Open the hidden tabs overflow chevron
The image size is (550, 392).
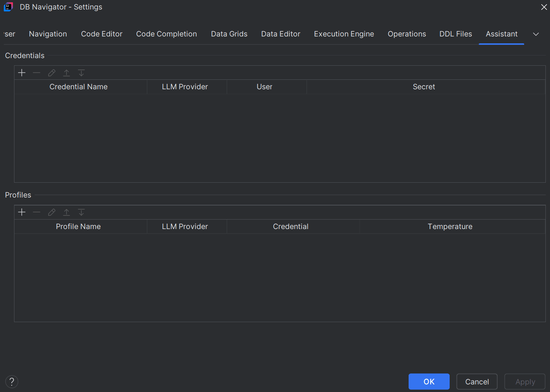tap(536, 34)
